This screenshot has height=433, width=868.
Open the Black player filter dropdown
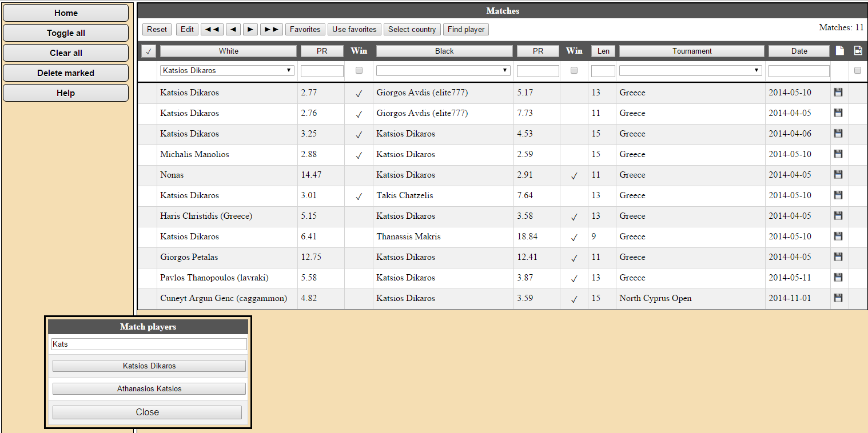(443, 71)
